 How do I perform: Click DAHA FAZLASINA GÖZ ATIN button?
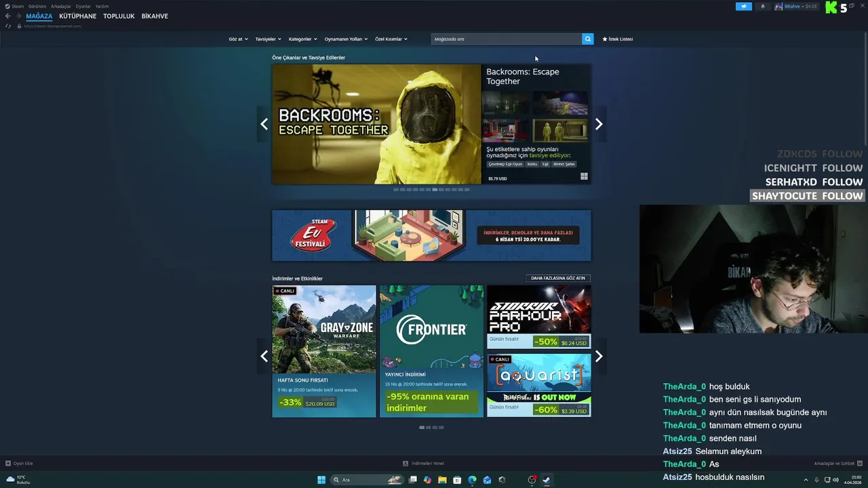(x=558, y=278)
